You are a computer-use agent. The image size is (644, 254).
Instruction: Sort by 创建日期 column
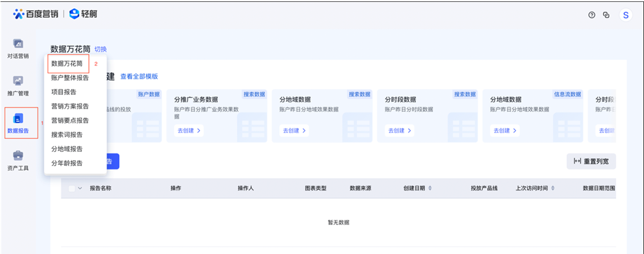(x=430, y=188)
